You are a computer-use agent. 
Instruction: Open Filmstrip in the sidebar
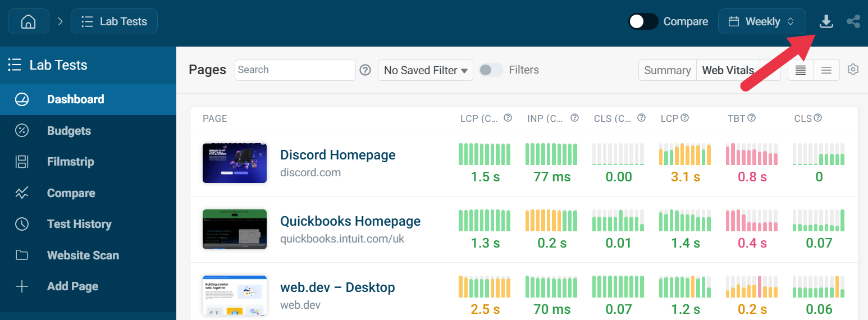point(88,162)
